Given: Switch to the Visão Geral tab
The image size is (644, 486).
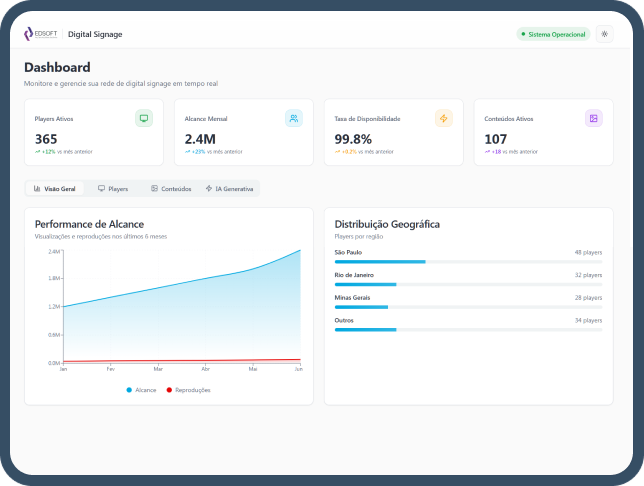Looking at the screenshot, I should (x=55, y=188).
